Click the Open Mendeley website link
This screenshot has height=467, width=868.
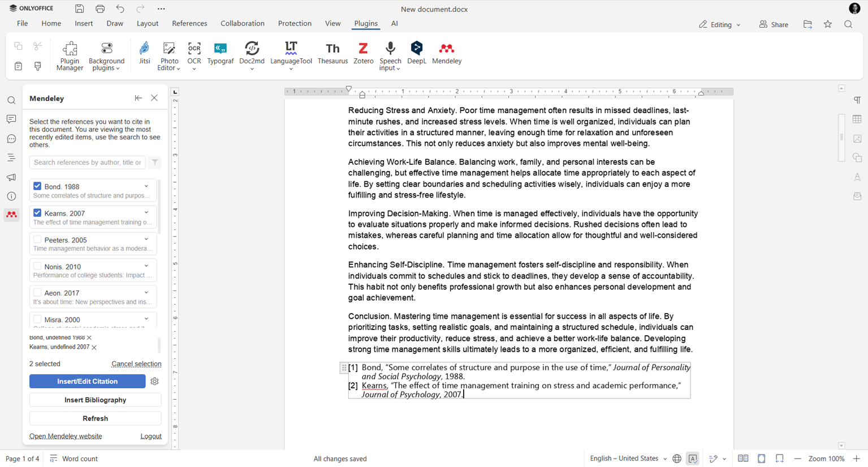tap(66, 436)
